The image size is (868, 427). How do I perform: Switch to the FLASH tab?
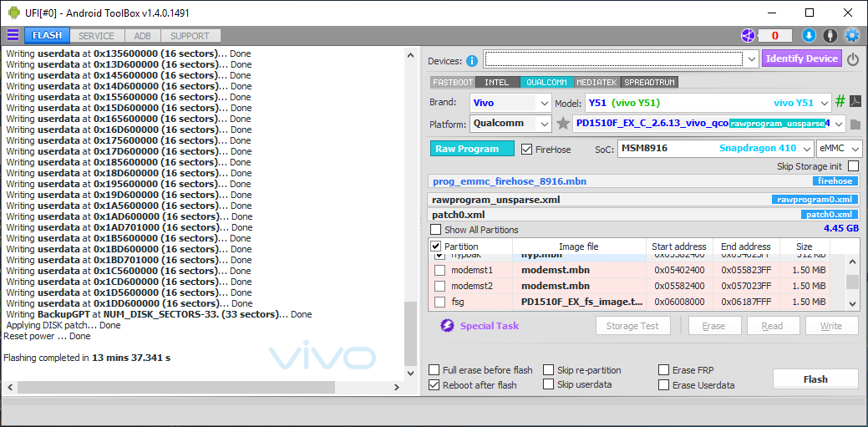[x=47, y=35]
